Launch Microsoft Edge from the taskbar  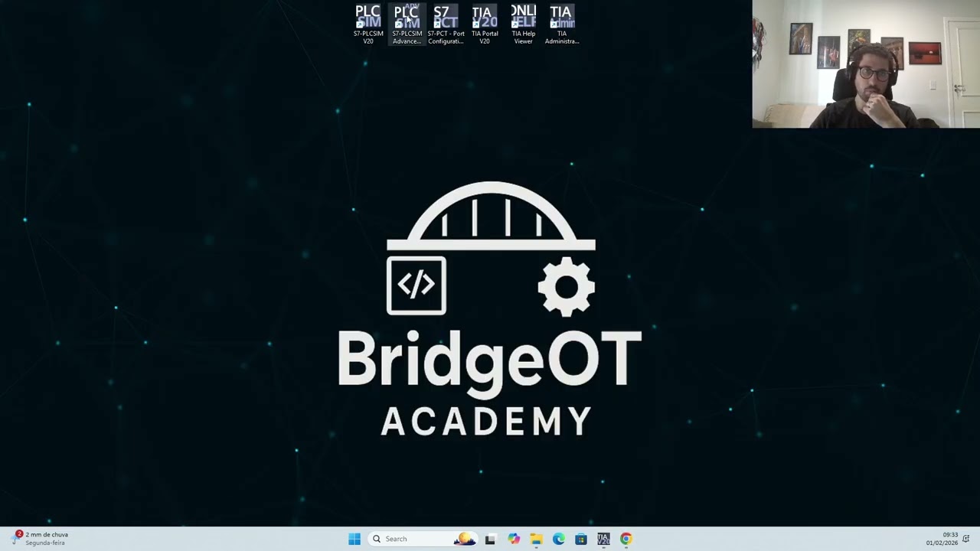coord(558,539)
